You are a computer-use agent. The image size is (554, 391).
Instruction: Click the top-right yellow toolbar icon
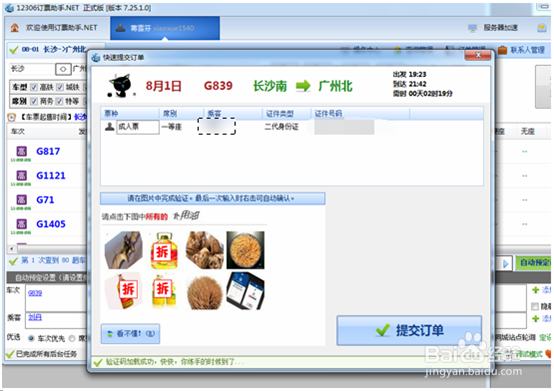(x=542, y=28)
